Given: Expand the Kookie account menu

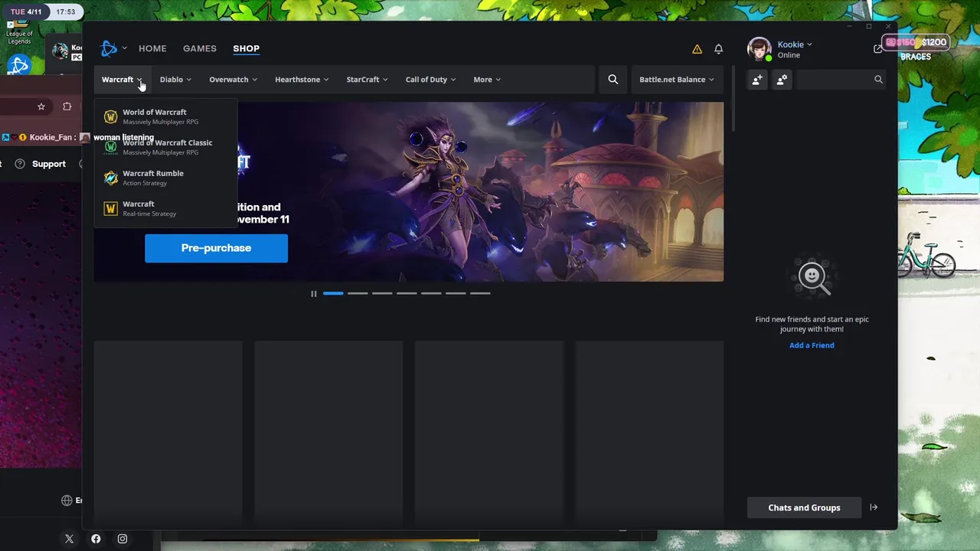Looking at the screenshot, I should (795, 44).
